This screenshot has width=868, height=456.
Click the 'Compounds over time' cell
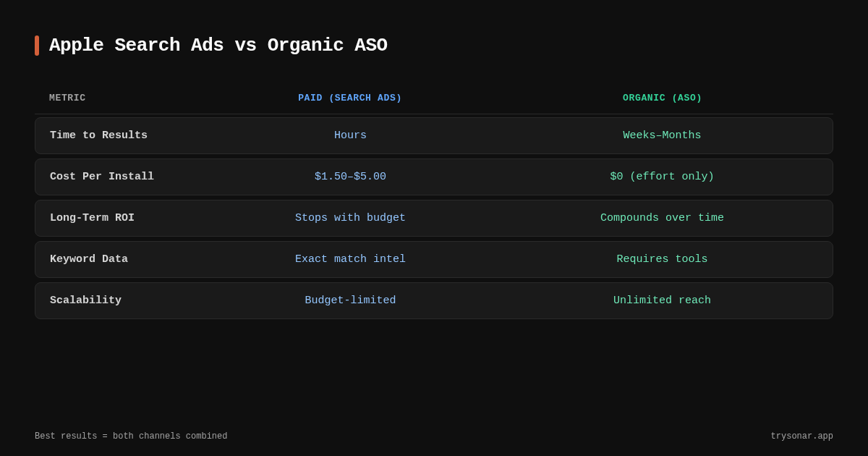662,218
